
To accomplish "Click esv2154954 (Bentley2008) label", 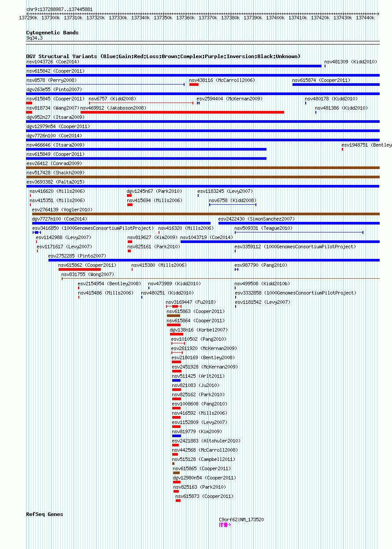I will (110, 284).
